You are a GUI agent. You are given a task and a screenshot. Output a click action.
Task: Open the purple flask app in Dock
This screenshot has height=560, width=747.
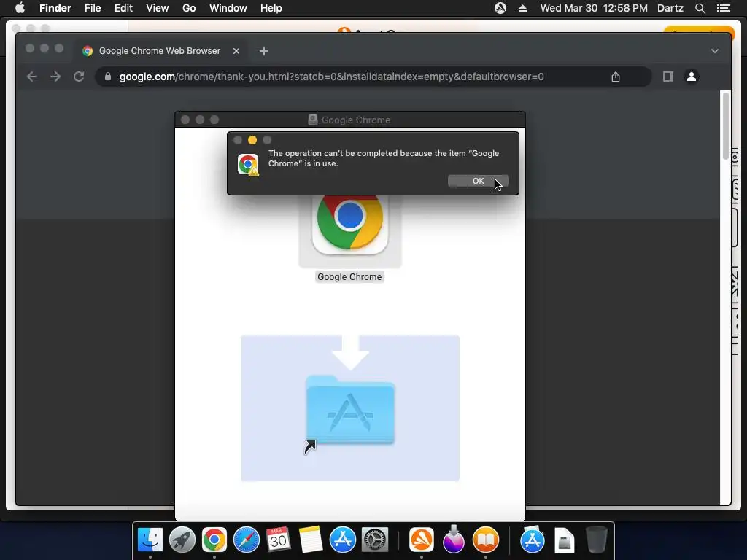click(x=454, y=540)
